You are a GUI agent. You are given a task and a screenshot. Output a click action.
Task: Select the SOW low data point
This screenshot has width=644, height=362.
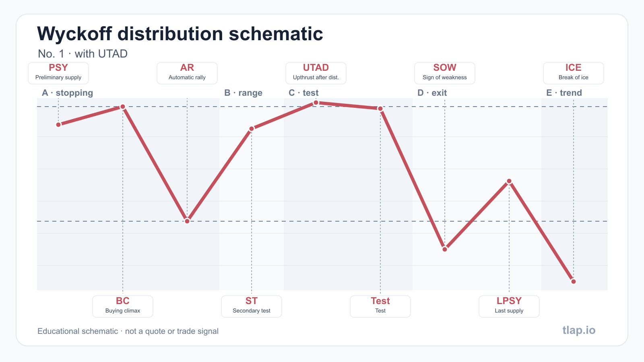[x=445, y=249]
